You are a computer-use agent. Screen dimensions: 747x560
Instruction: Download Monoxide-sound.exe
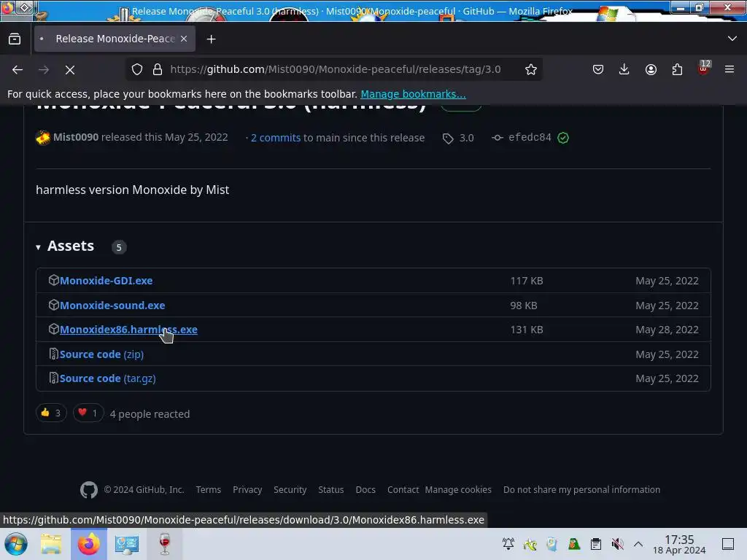point(112,306)
